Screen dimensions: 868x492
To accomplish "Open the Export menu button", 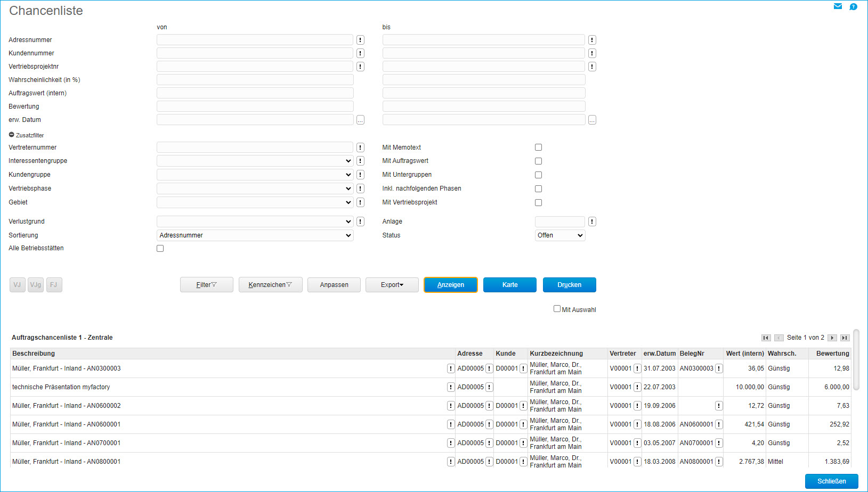I will pos(392,285).
